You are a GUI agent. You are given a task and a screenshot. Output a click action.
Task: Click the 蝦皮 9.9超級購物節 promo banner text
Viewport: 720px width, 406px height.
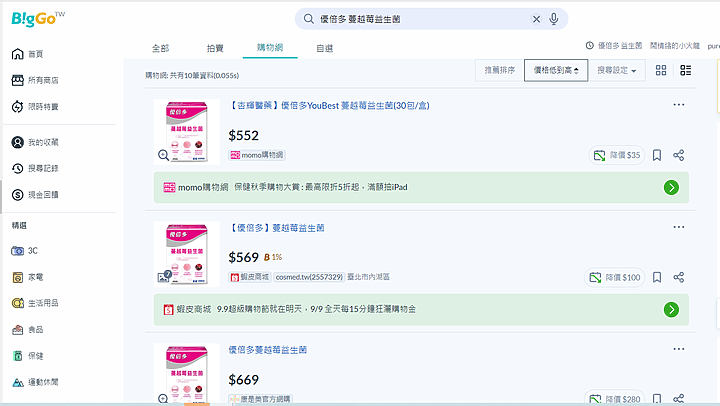tap(316, 309)
